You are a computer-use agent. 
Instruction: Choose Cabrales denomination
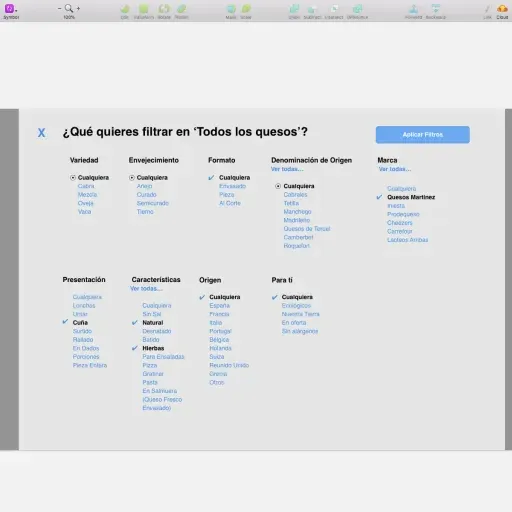[295, 195]
